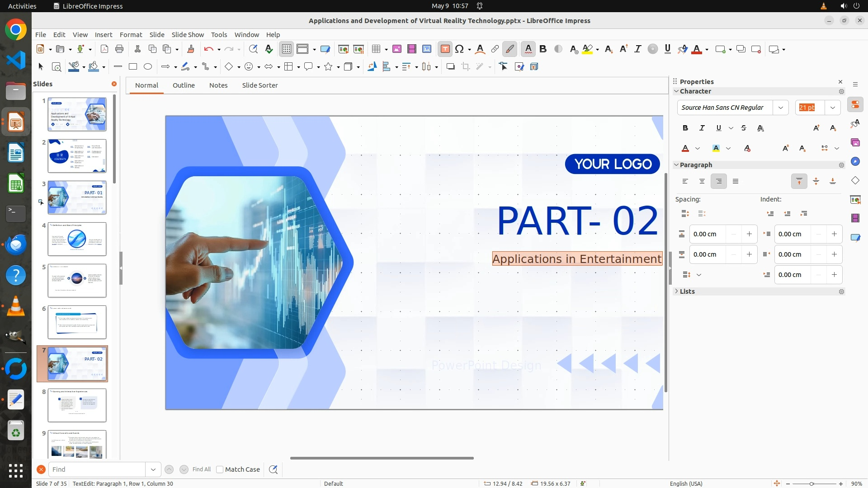Click the zoom slider handle
868x488 pixels.
pyautogui.click(x=811, y=483)
